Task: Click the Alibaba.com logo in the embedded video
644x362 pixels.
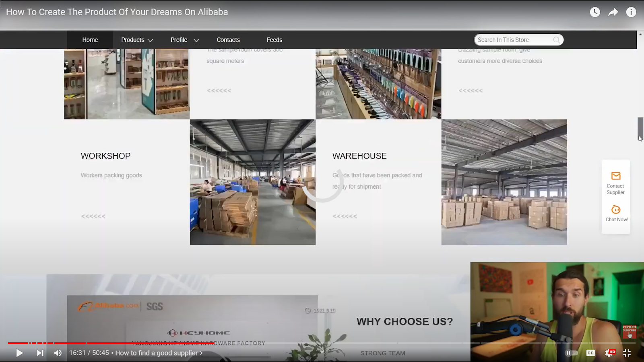Action: click(108, 306)
